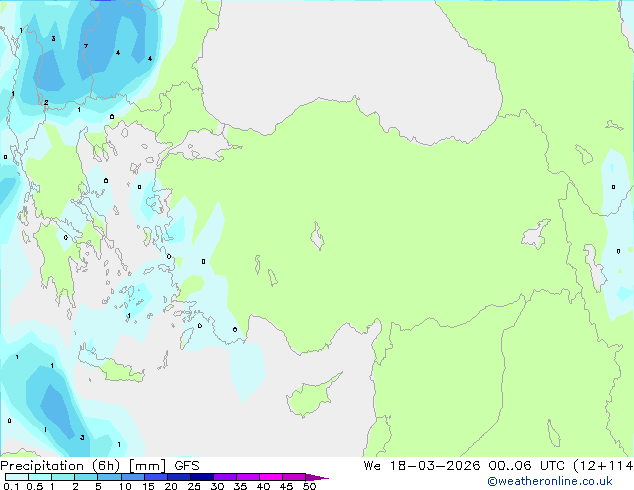Click the legend tick label 35

tap(240, 486)
